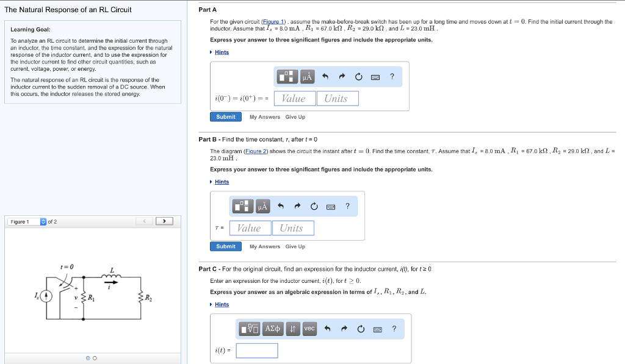Viewport: 625px width, 364px height.
Task: Click Give Up under Part B
Action: click(x=295, y=246)
